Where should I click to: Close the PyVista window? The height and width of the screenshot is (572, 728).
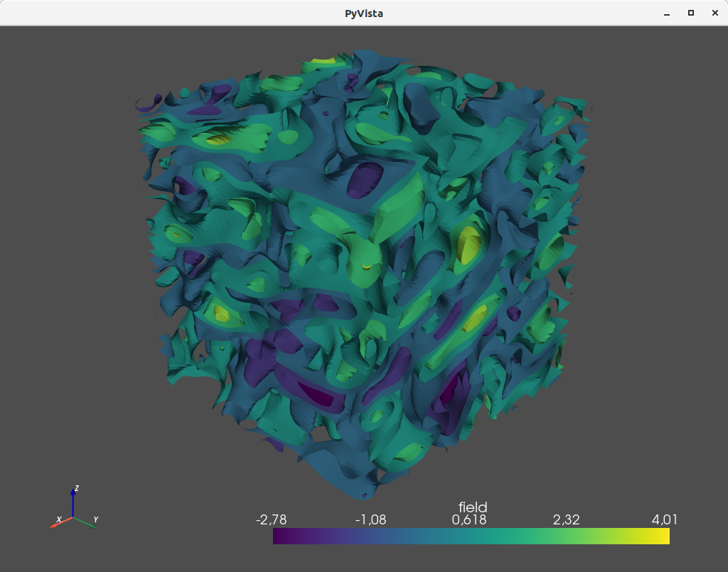click(x=713, y=13)
